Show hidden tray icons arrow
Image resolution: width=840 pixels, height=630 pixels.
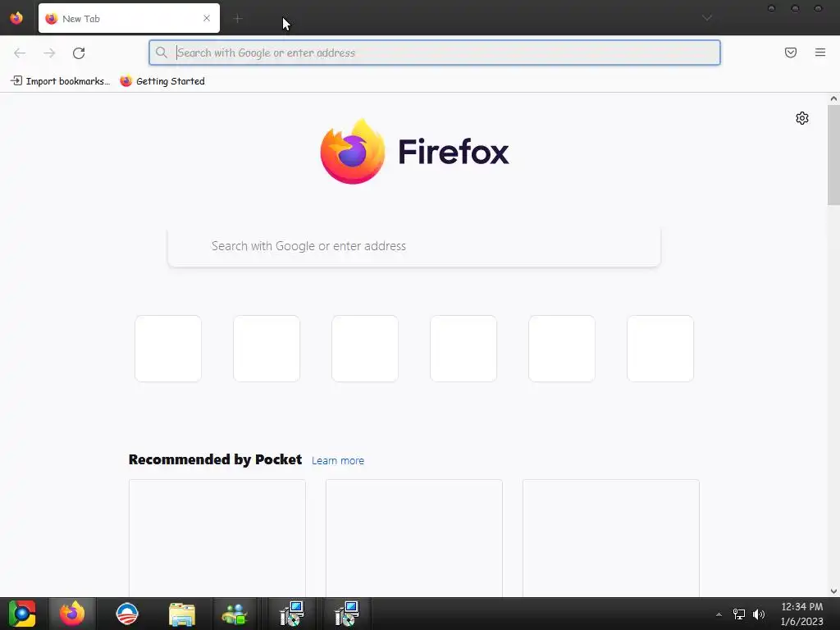[x=719, y=614]
